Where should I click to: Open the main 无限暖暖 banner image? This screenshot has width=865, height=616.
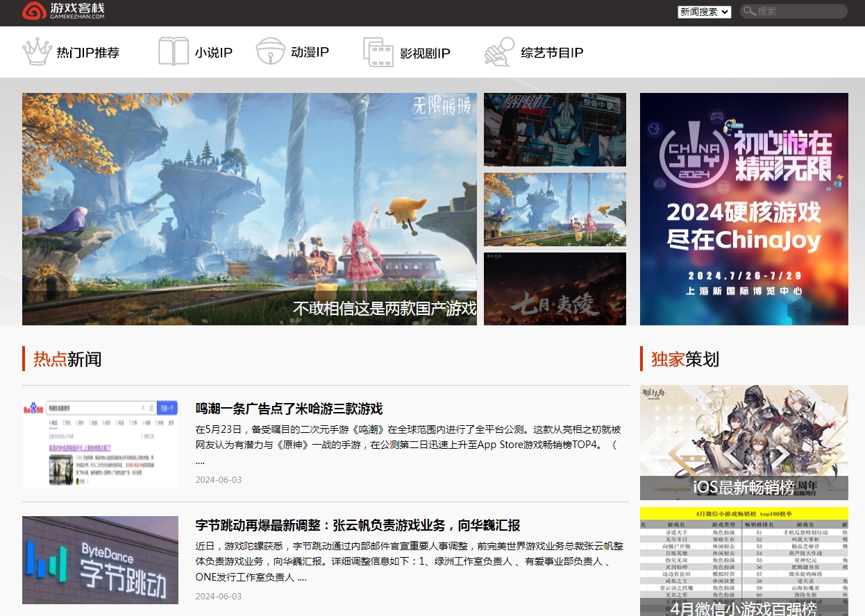(x=249, y=209)
